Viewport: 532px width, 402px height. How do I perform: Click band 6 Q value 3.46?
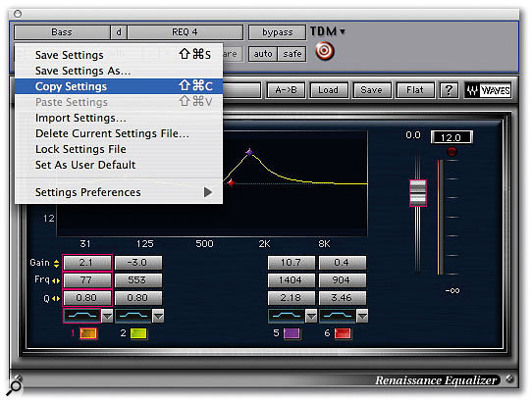point(343,298)
